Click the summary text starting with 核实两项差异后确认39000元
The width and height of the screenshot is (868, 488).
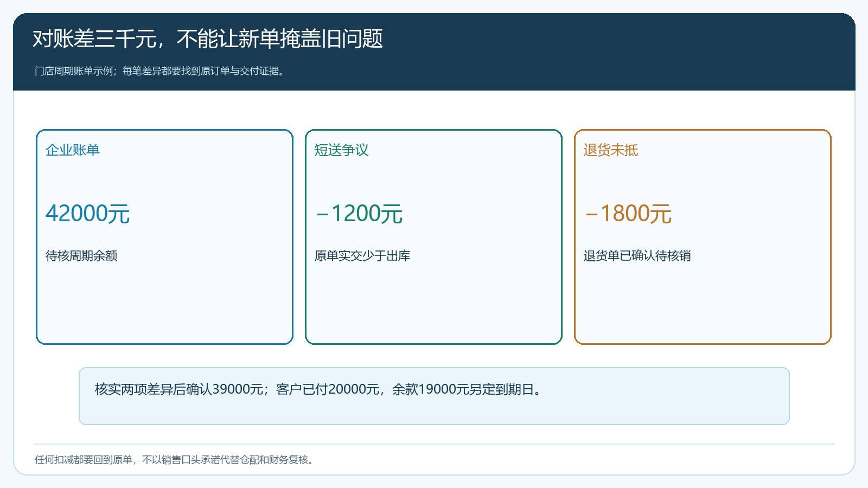tap(319, 389)
